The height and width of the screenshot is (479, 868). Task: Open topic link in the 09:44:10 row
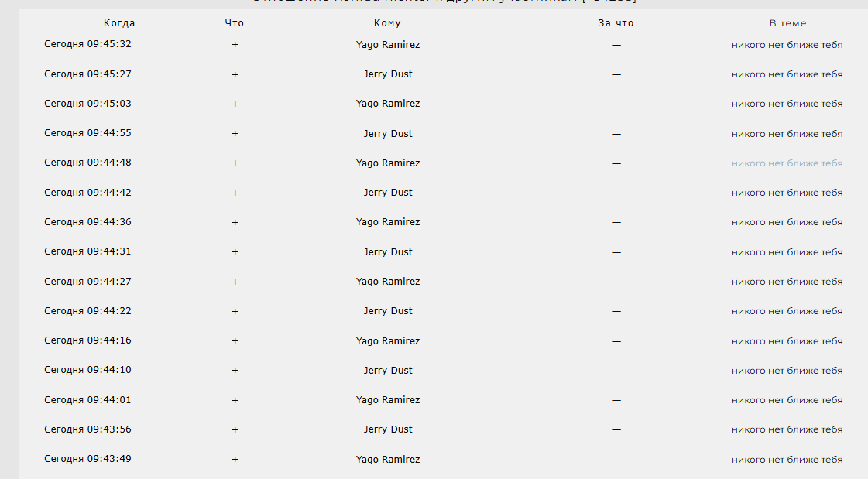tap(787, 371)
